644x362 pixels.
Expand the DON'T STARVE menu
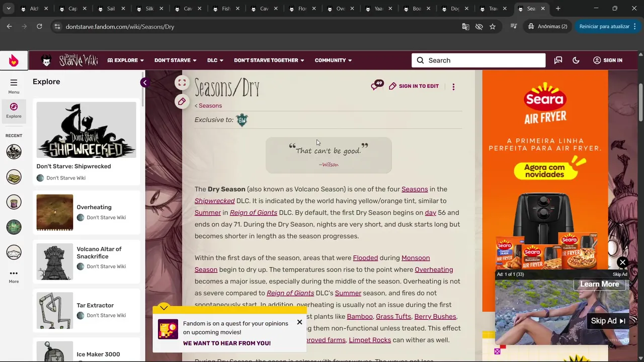176,60
